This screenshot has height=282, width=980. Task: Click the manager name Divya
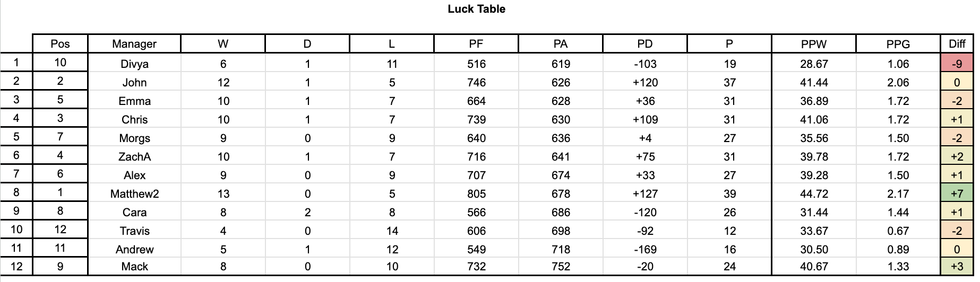pos(134,64)
